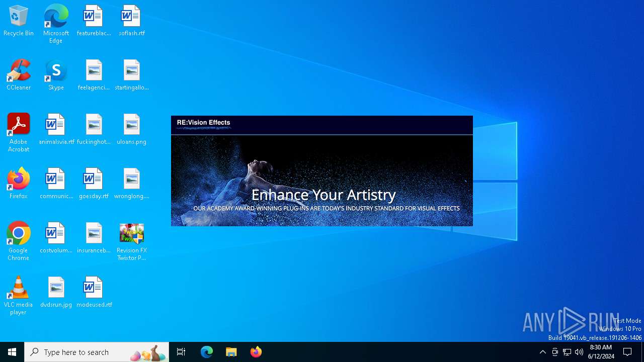644x362 pixels.
Task: Select the featureblac... Word document
Action: pos(94,21)
